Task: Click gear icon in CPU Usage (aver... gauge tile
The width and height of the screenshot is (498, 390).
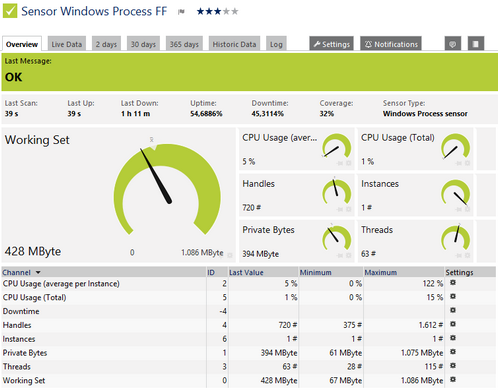Action: pos(348,163)
